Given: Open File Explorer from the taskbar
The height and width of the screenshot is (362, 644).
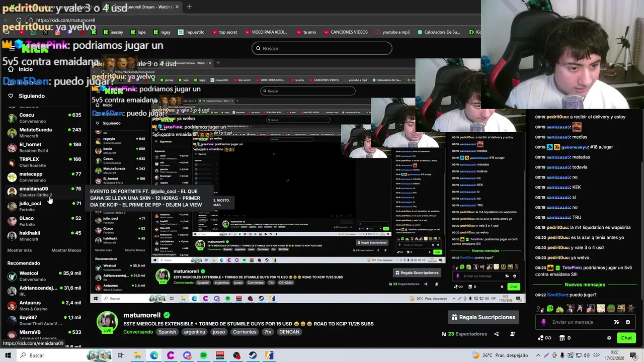Looking at the screenshot, I should tap(137, 355).
